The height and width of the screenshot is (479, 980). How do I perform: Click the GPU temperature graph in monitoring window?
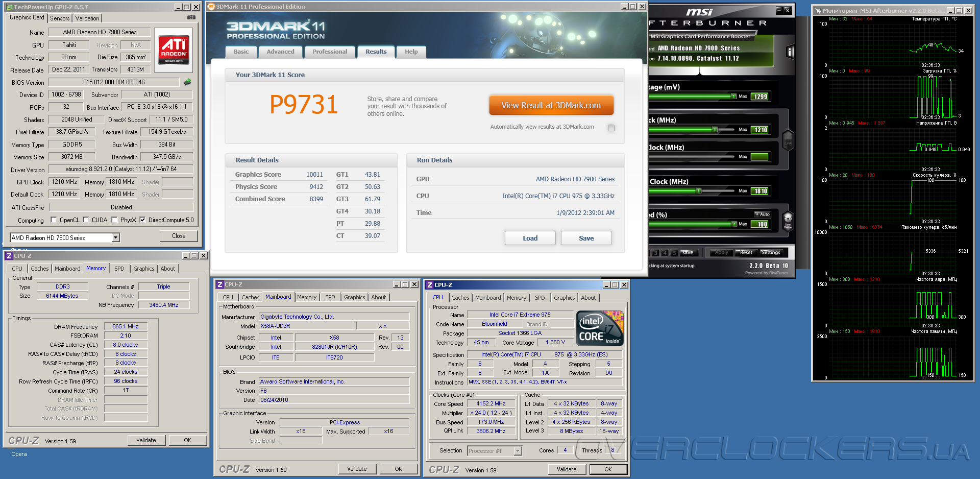point(892,43)
